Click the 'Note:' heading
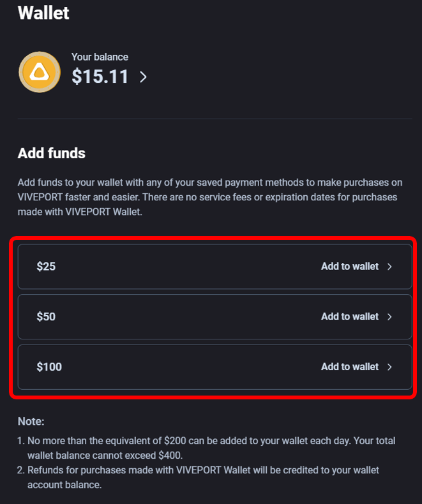This screenshot has width=422, height=504. 31,422
